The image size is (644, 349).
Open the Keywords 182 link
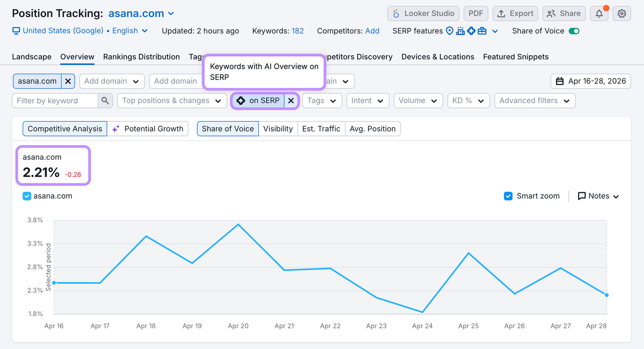298,31
